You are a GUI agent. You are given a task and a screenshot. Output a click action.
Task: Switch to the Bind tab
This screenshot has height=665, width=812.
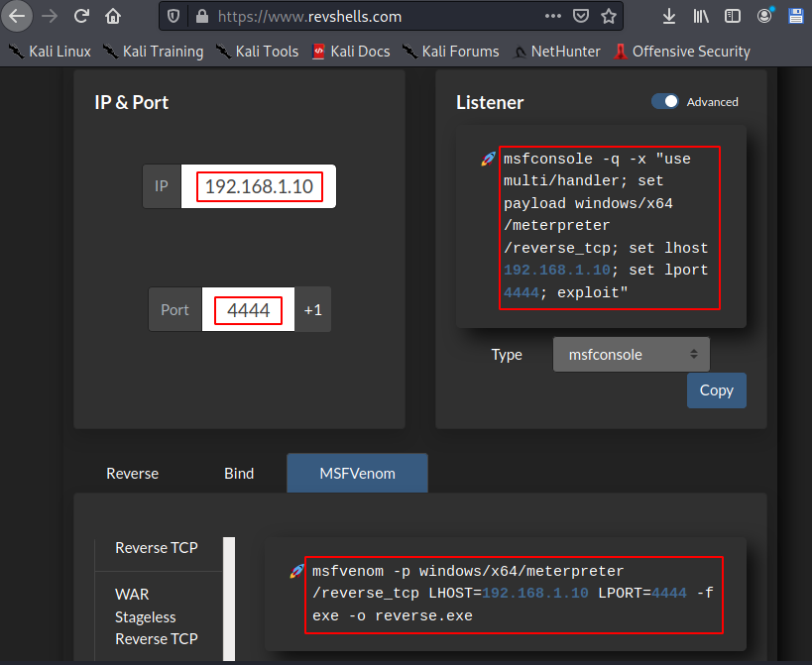(239, 473)
